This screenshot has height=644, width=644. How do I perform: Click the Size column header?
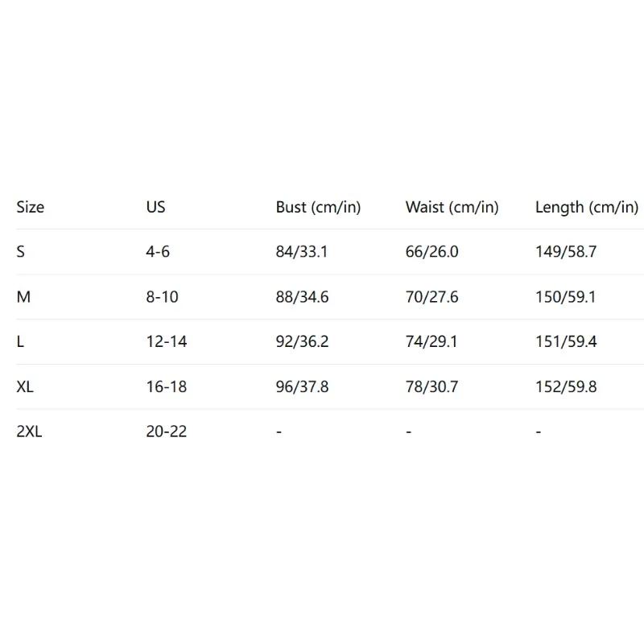tap(31, 208)
